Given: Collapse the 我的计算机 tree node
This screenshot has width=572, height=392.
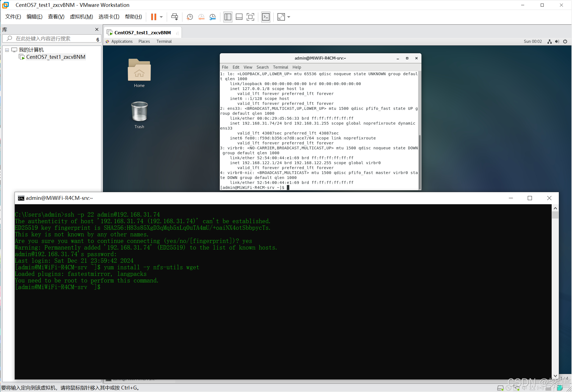Looking at the screenshot, I should (7, 50).
